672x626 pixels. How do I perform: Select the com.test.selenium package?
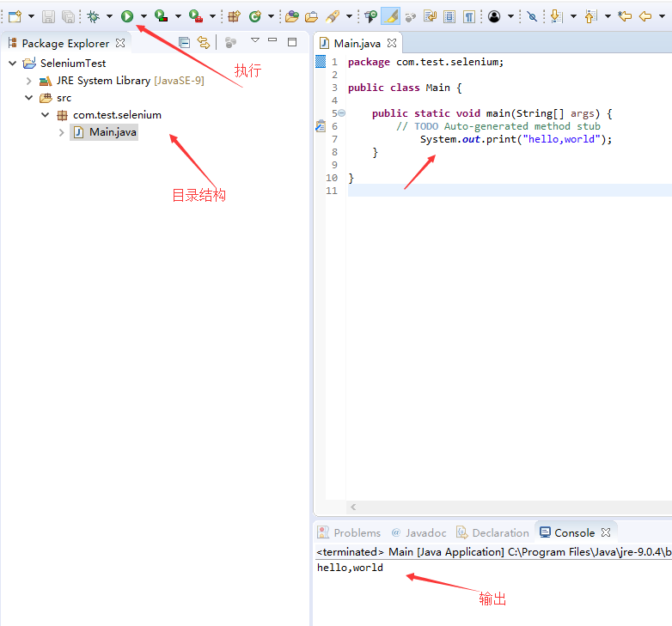(x=117, y=115)
